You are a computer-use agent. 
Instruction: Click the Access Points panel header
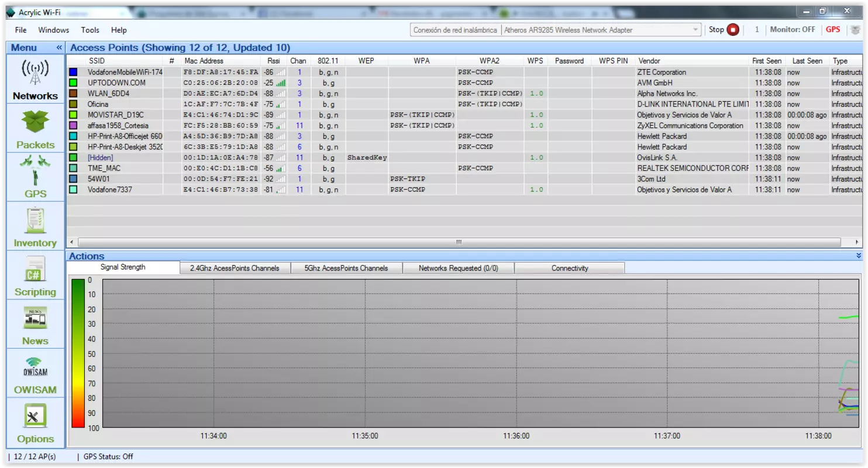(x=465, y=48)
